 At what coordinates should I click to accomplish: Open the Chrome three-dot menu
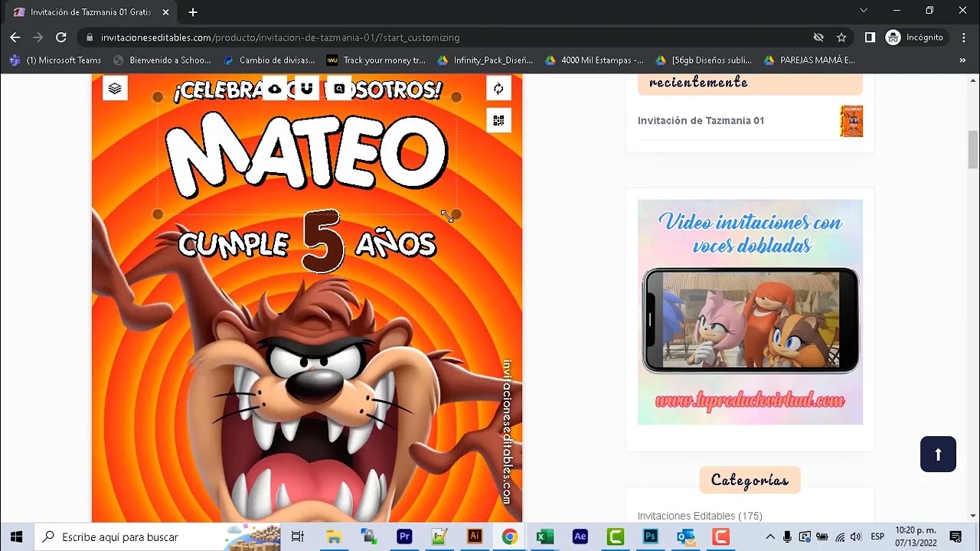[x=963, y=37]
